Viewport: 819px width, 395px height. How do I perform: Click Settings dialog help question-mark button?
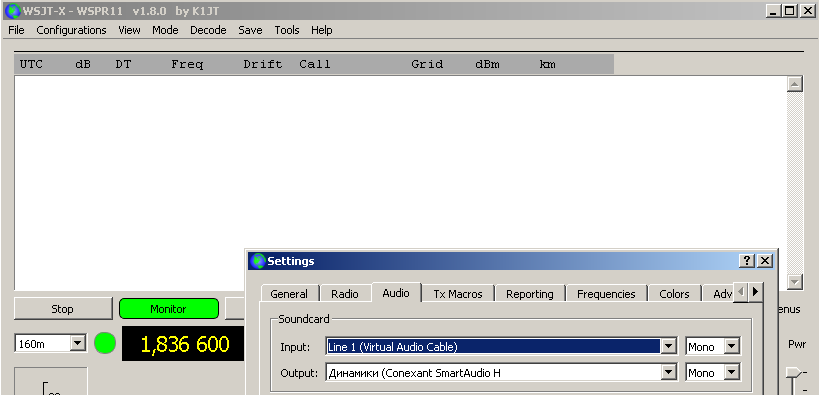(x=747, y=261)
